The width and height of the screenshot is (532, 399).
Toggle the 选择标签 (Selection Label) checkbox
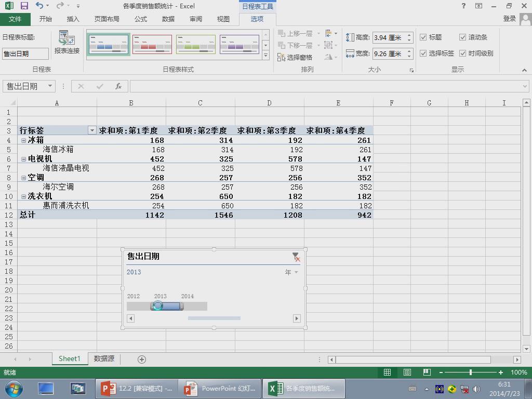pos(423,54)
